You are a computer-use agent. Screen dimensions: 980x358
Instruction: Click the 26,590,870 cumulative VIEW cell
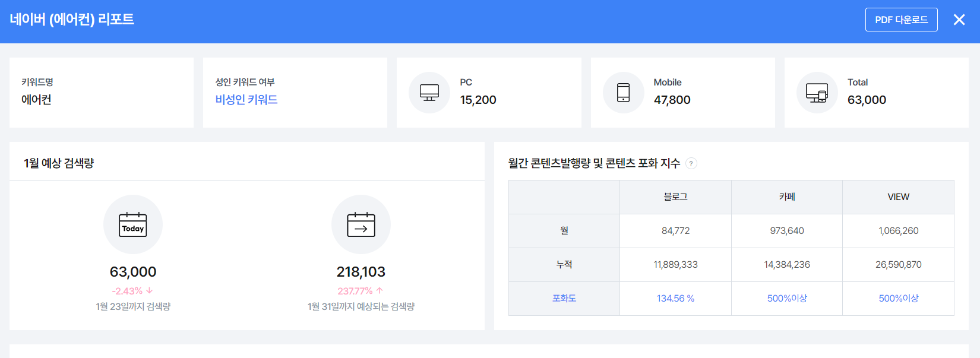(898, 265)
